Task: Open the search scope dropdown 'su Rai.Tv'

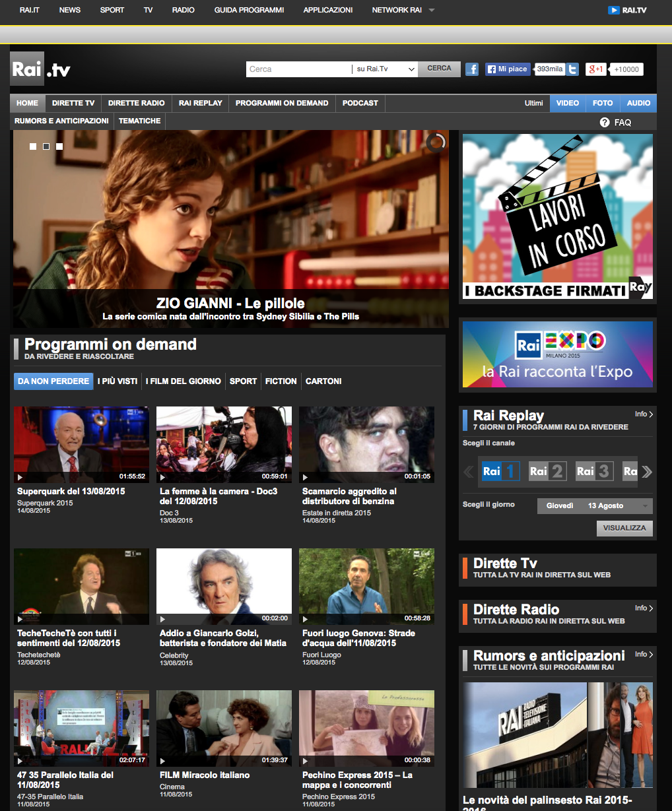Action: [x=385, y=69]
